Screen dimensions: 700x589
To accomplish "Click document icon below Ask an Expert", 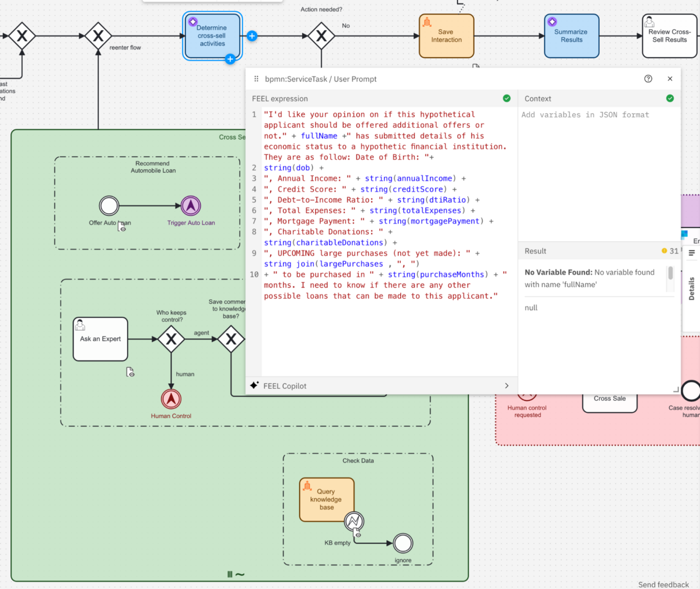I will tap(131, 372).
